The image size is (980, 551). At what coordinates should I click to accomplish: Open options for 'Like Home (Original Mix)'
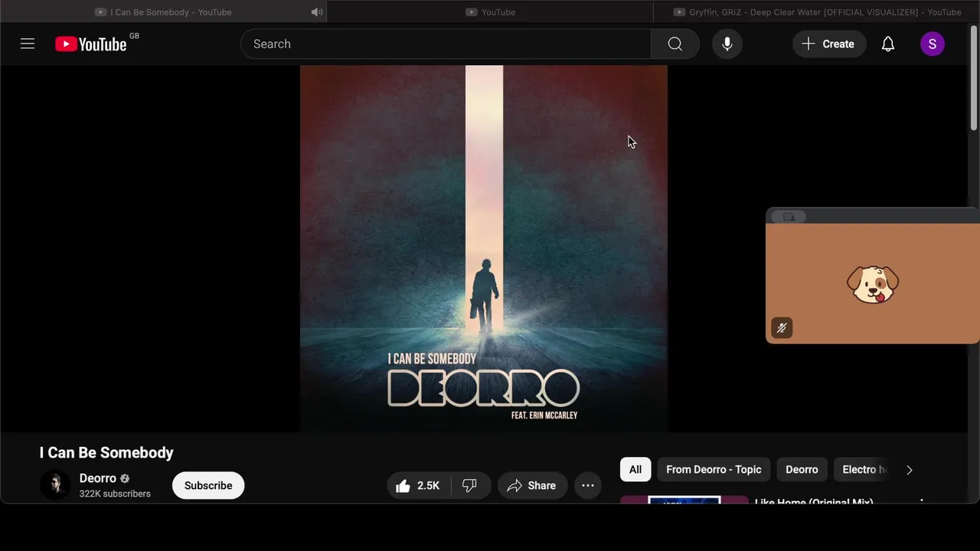(x=922, y=501)
